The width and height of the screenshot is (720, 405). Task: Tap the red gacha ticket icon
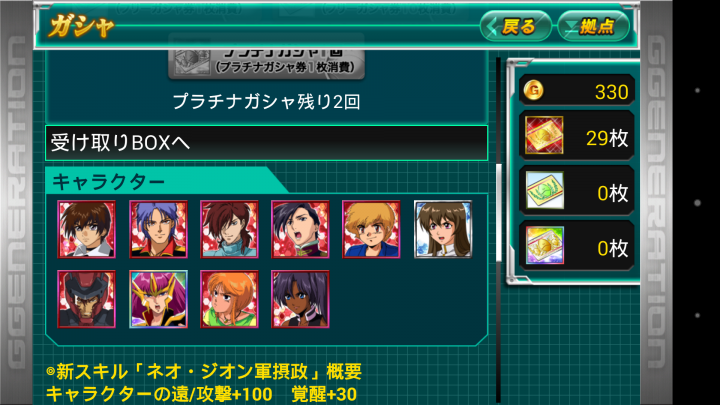click(x=544, y=135)
